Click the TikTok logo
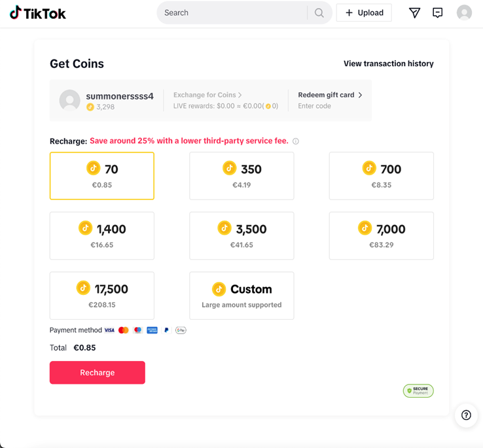This screenshot has height=448, width=483. click(38, 13)
